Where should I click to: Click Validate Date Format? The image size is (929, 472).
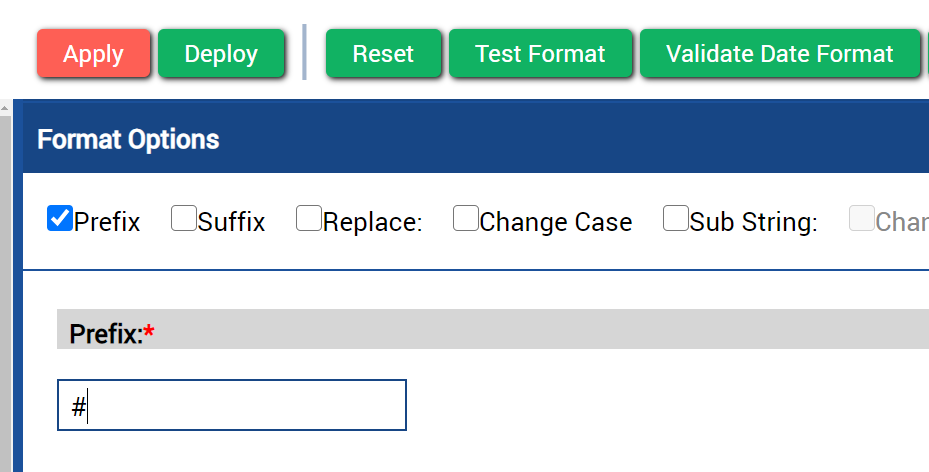(x=780, y=53)
